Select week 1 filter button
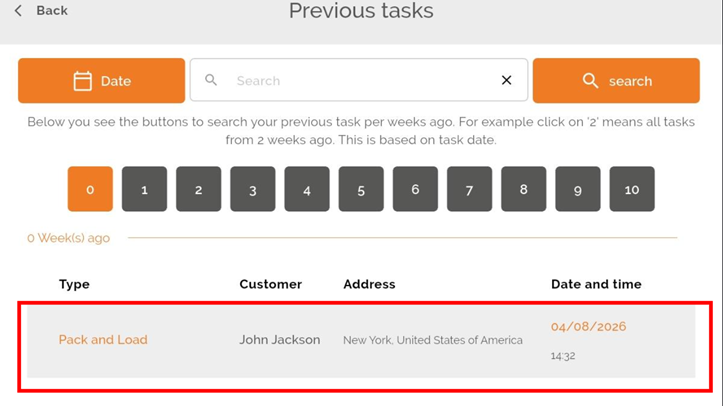This screenshot has height=406, width=723. pyautogui.click(x=144, y=189)
